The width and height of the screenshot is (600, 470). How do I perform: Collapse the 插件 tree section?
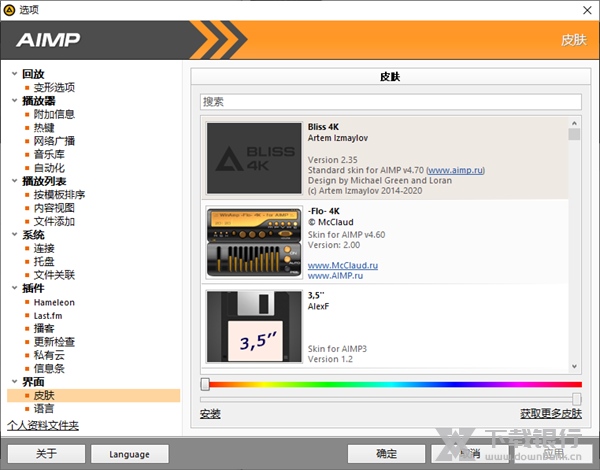click(11, 288)
